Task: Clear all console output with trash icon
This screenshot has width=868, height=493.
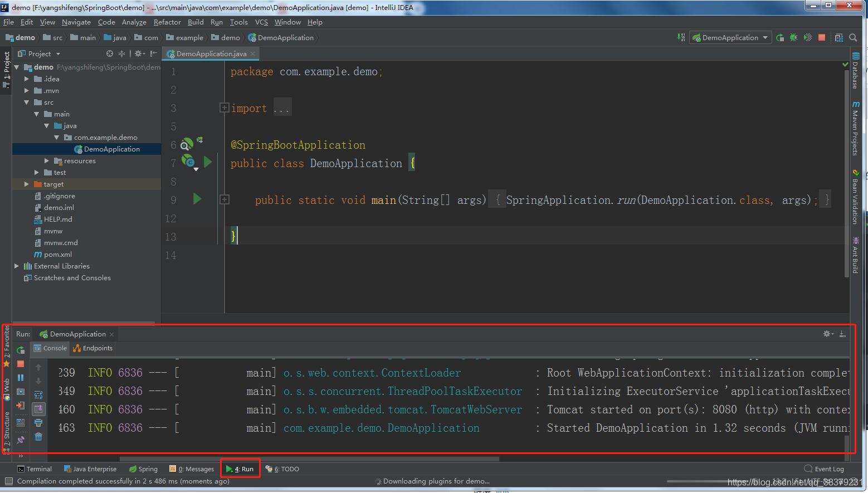Action: tap(38, 437)
